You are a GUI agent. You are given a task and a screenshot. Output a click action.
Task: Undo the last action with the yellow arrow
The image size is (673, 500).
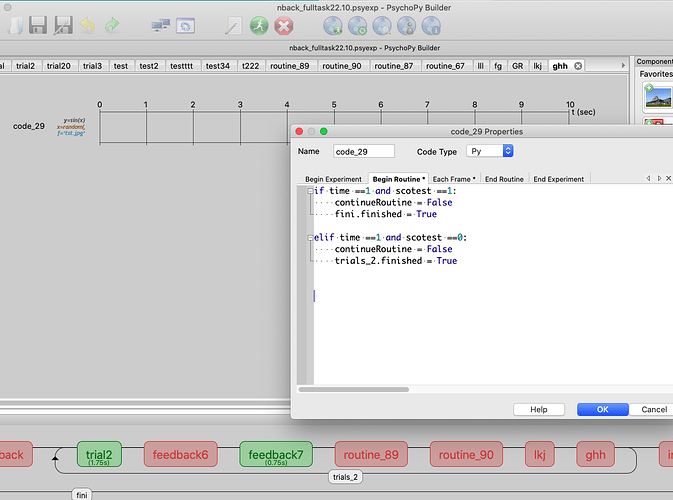click(88, 26)
